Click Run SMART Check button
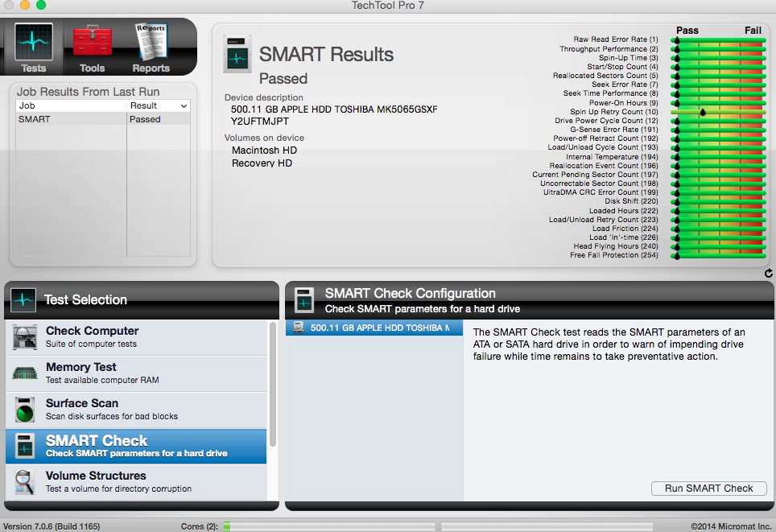Image resolution: width=776 pixels, height=532 pixels. [x=708, y=489]
